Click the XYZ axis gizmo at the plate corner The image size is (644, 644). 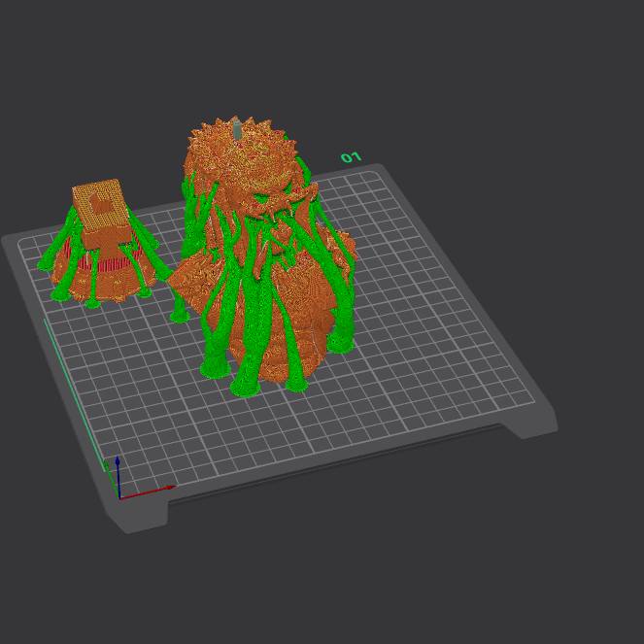tap(140, 479)
